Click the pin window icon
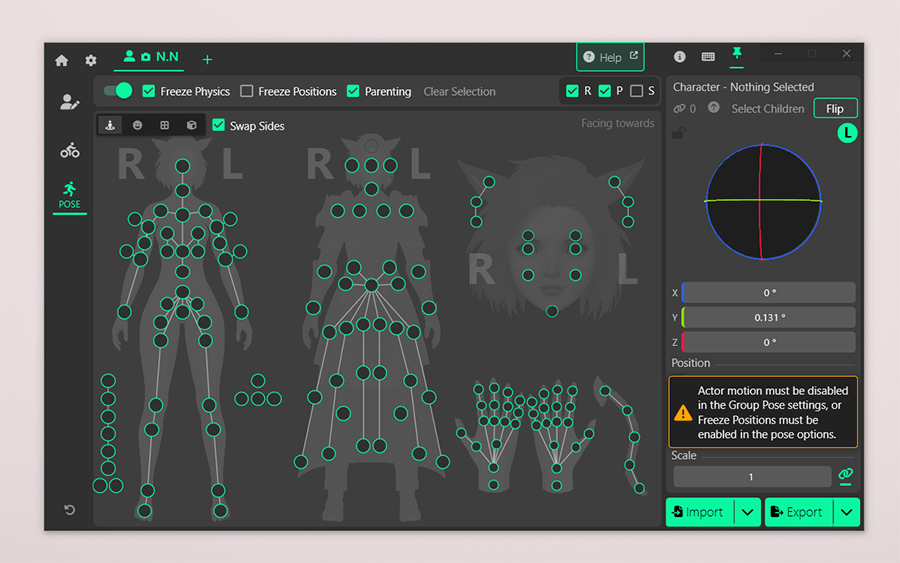The width and height of the screenshot is (900, 563). pos(737,54)
